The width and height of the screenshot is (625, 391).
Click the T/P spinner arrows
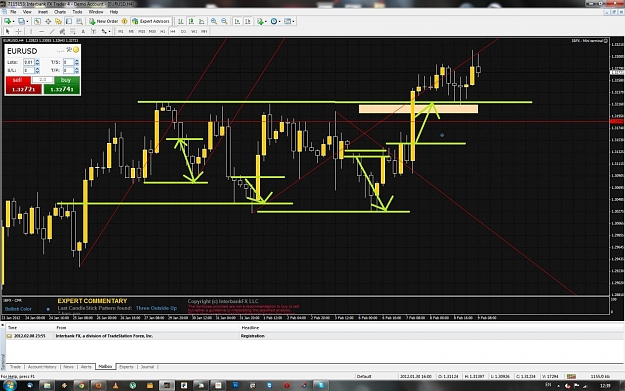[77, 71]
